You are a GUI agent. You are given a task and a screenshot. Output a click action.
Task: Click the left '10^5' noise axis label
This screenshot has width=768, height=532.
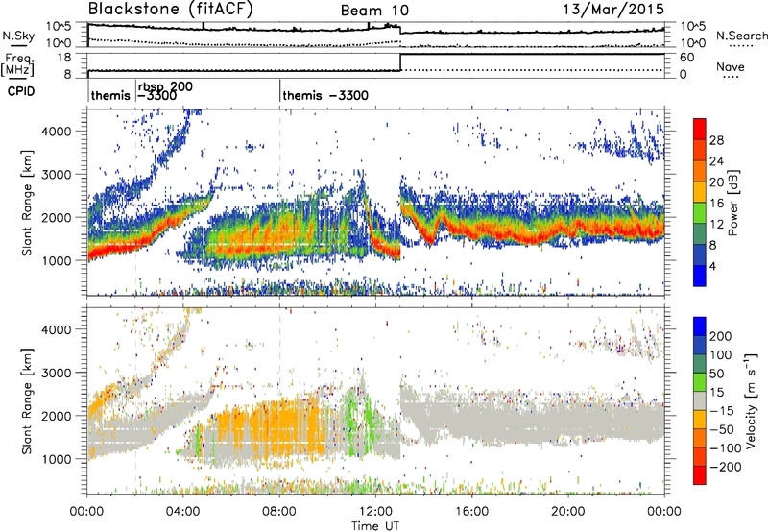click(x=59, y=27)
